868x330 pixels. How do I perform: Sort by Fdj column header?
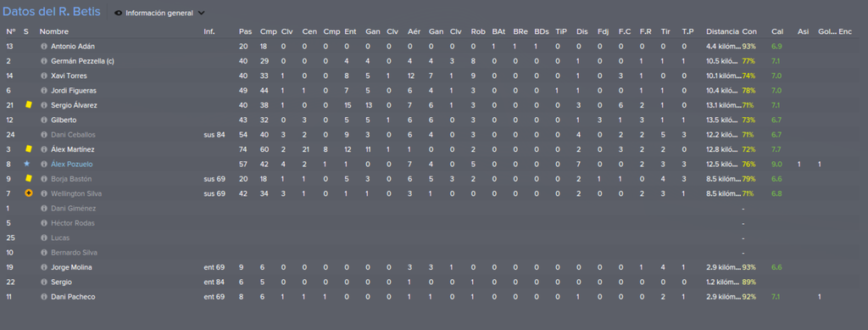click(x=603, y=31)
